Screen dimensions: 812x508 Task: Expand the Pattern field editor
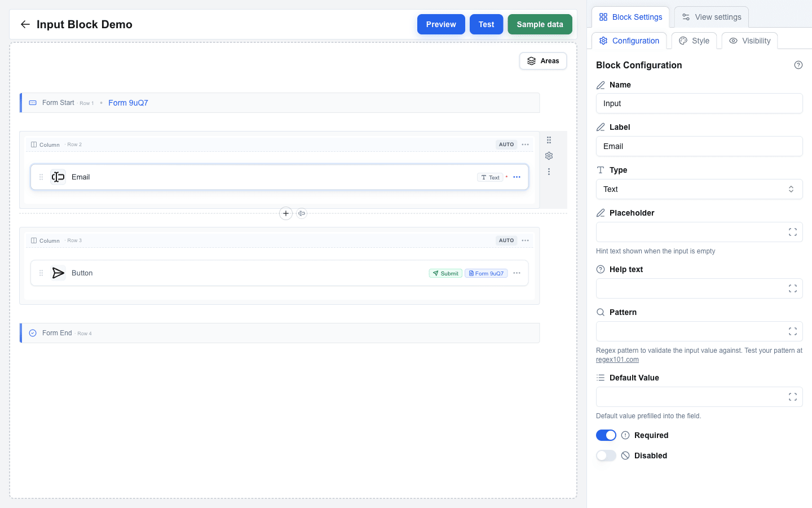pos(792,331)
